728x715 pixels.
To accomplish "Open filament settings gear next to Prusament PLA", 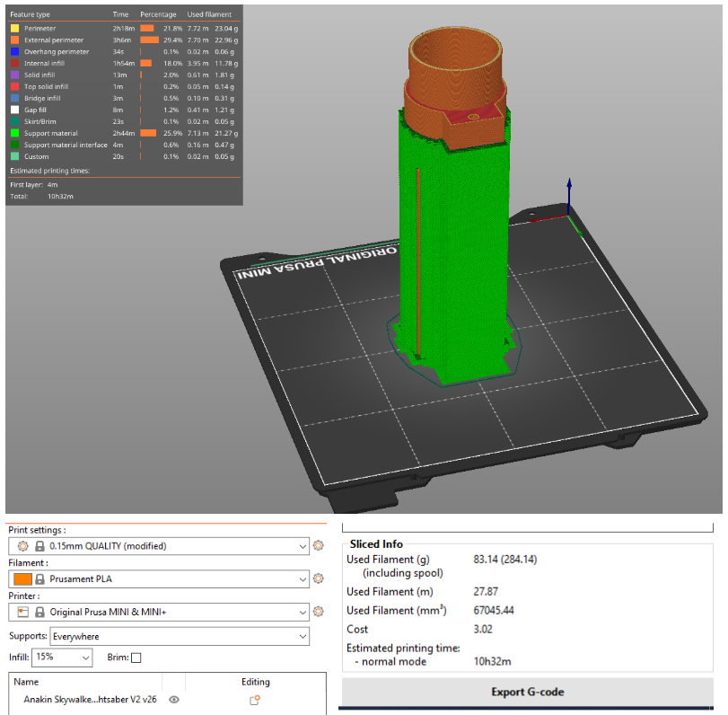I will pos(318,578).
